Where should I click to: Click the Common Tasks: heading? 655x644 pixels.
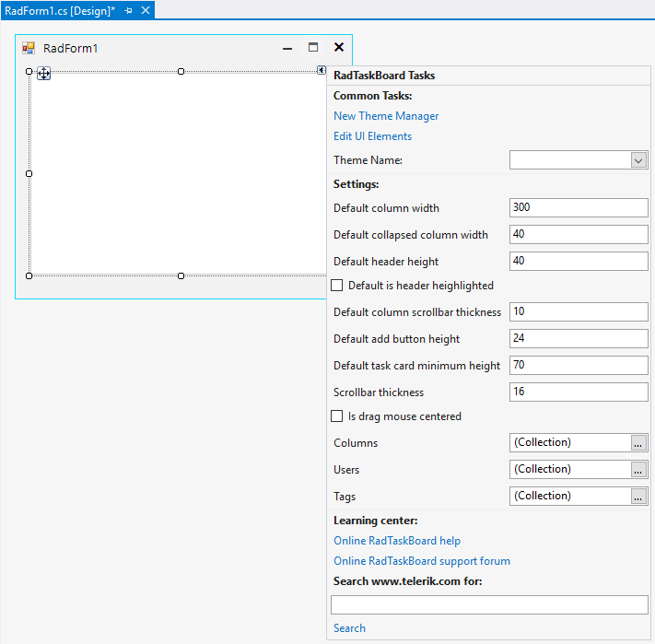coord(372,96)
